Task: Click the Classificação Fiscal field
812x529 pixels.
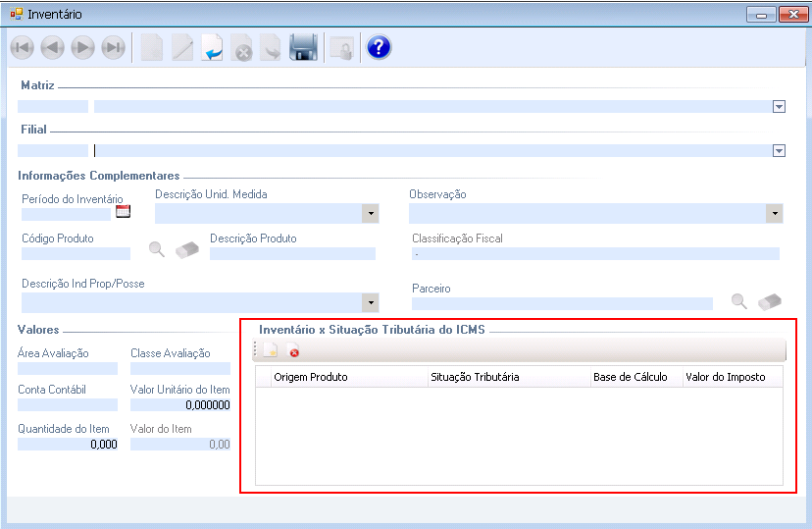Action: 595,253
